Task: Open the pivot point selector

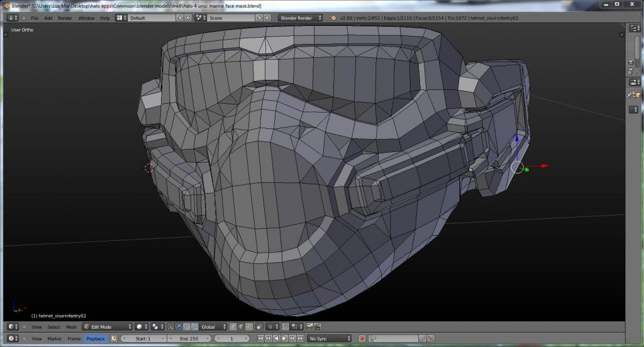Action: click(156, 327)
